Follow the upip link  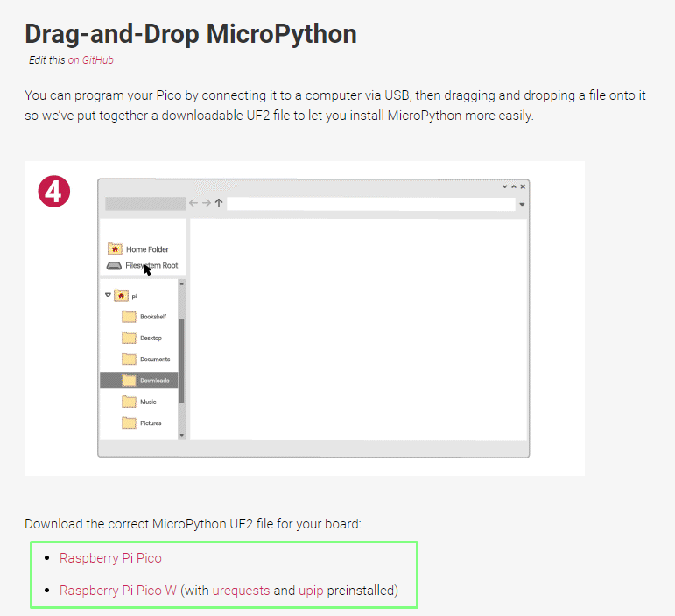(311, 591)
